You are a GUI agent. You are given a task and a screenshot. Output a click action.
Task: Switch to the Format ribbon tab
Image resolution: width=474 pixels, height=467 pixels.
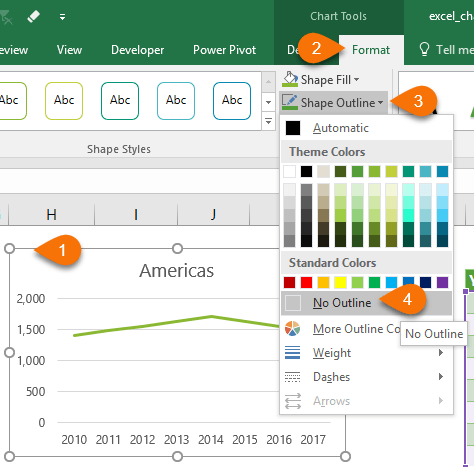click(x=371, y=50)
